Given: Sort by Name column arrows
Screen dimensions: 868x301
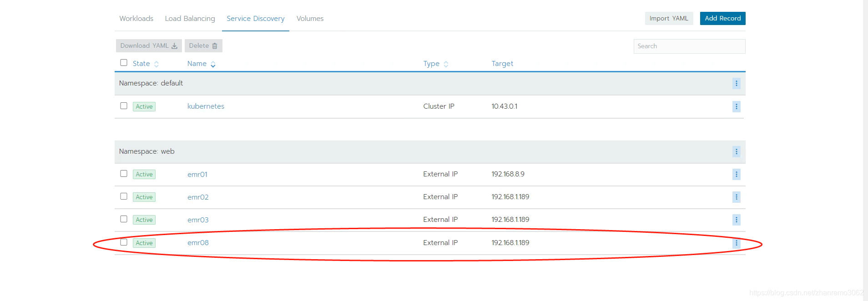Looking at the screenshot, I should tap(213, 64).
